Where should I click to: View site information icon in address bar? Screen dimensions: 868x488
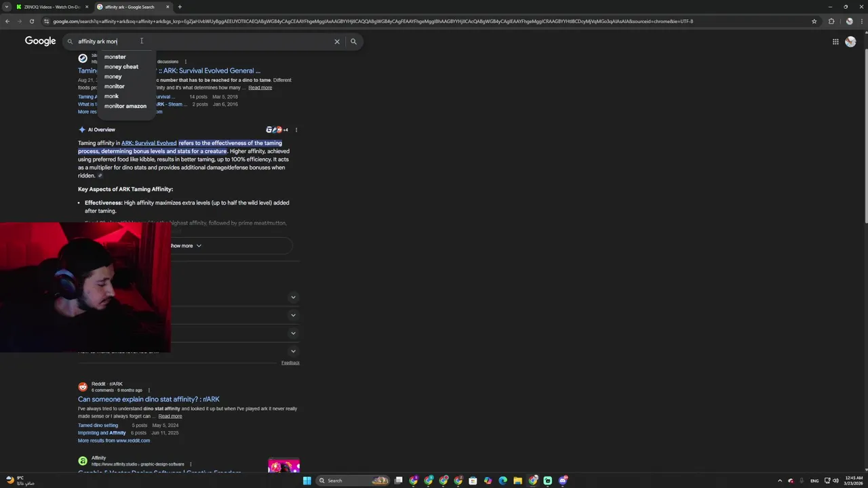click(x=46, y=21)
